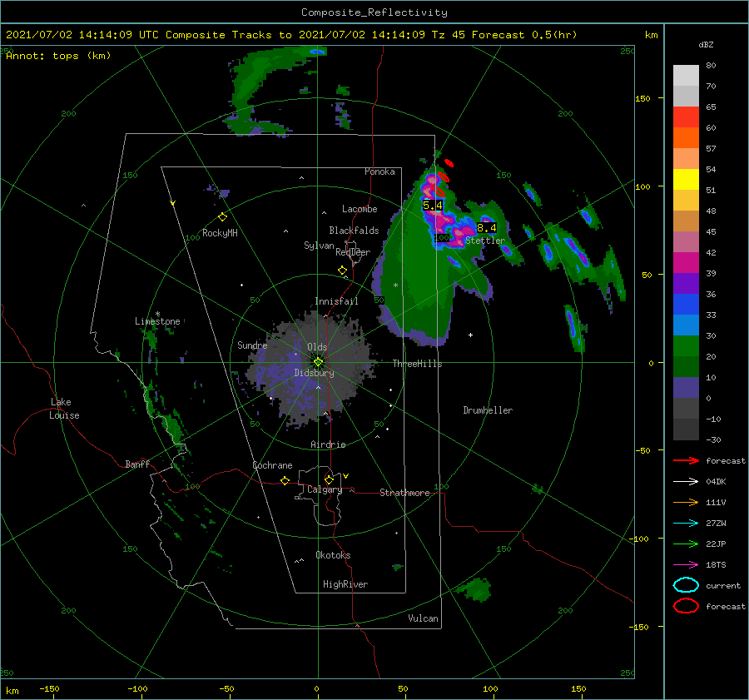Click the yellow swatch between 54 and 51 dBZ
The width and height of the screenshot is (749, 700).
click(x=686, y=180)
